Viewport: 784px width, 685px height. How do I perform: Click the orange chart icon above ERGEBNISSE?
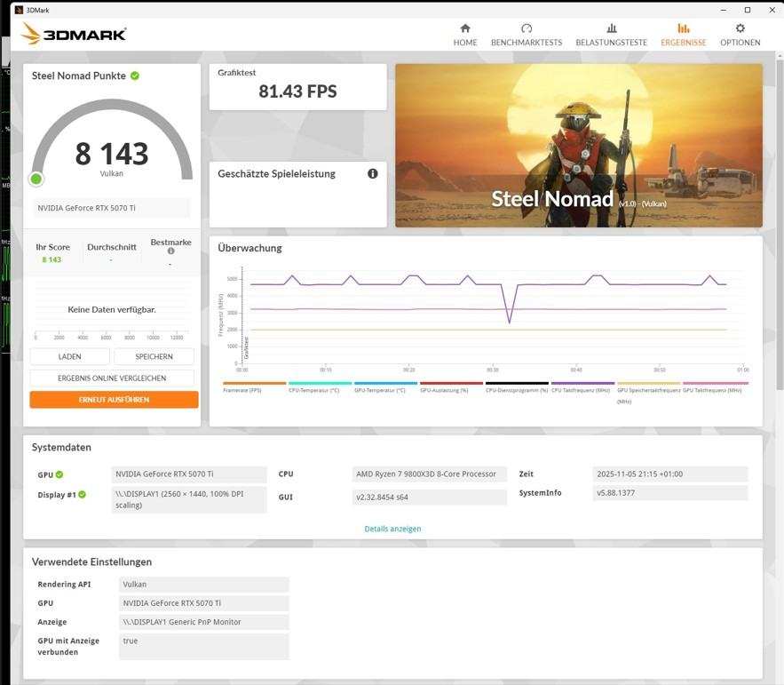pos(684,28)
